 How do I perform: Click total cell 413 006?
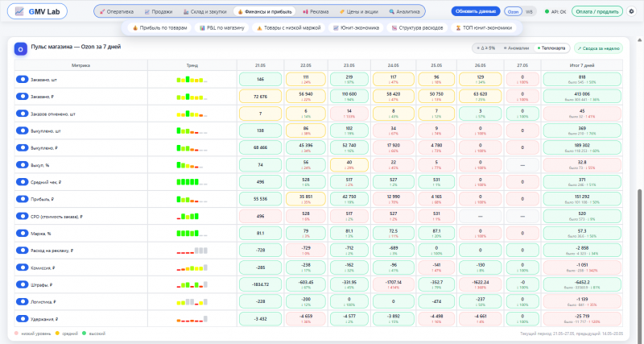click(x=581, y=96)
